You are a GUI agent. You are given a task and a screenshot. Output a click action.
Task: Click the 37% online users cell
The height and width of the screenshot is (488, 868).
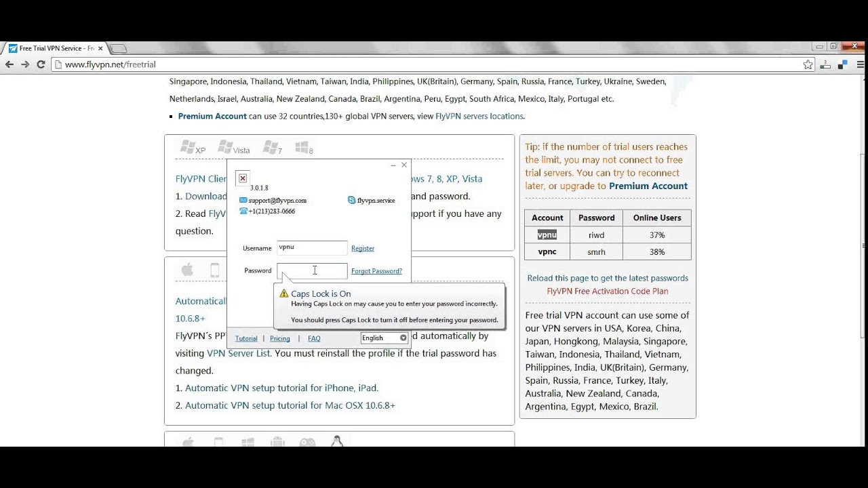point(656,235)
